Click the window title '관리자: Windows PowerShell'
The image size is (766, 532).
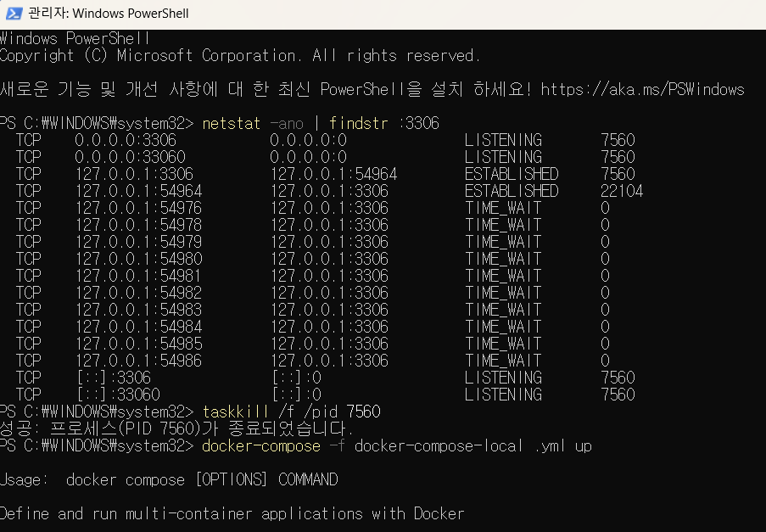[109, 14]
